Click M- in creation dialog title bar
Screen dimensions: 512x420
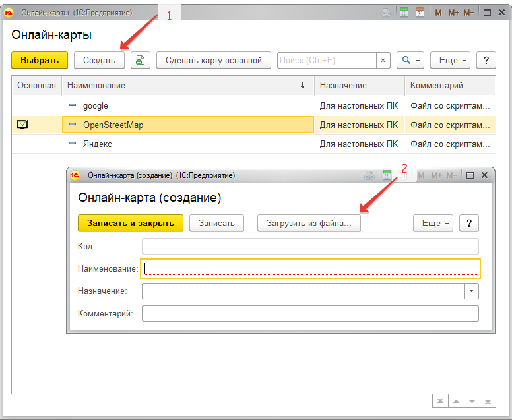click(x=451, y=175)
